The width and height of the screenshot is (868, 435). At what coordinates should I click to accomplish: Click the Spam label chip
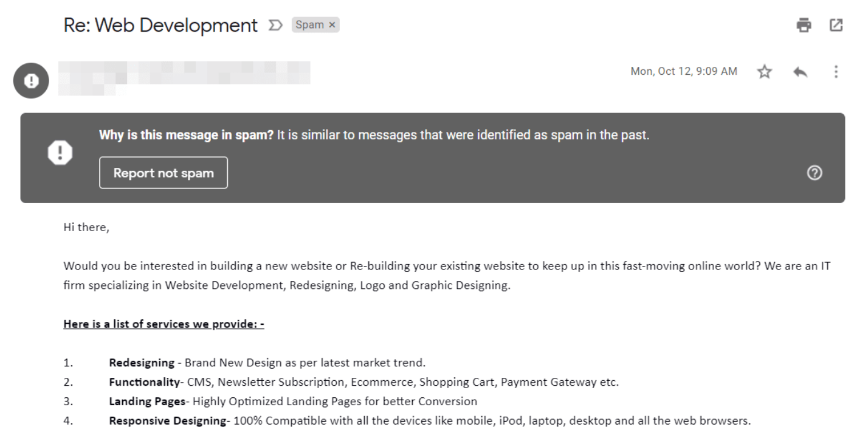[310, 26]
